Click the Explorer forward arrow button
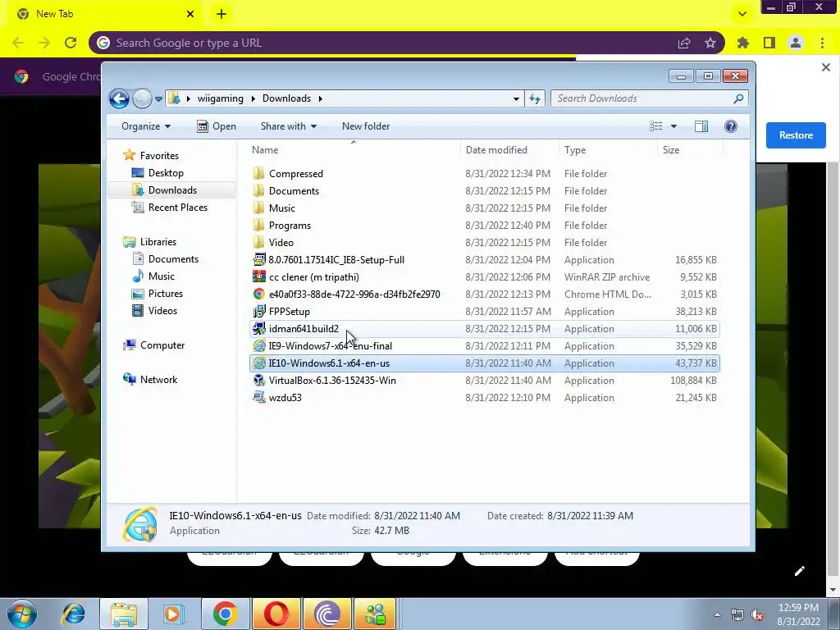Screen dimensions: 840x630 (142, 98)
